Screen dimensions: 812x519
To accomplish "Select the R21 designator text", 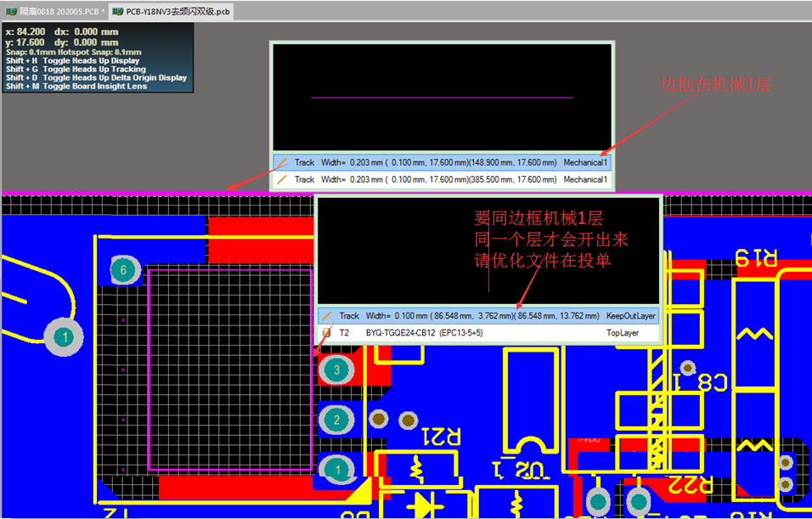I will [x=443, y=437].
